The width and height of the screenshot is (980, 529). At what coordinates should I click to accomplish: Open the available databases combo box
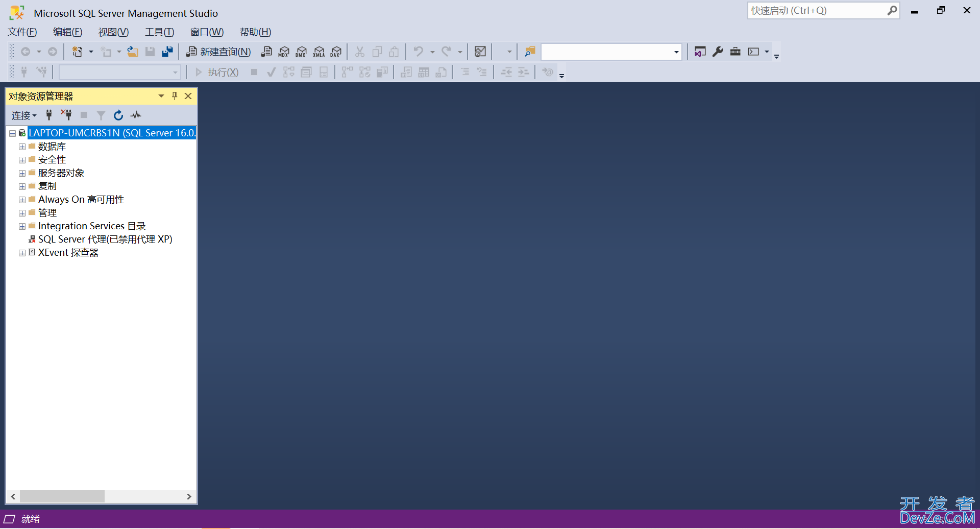click(119, 73)
